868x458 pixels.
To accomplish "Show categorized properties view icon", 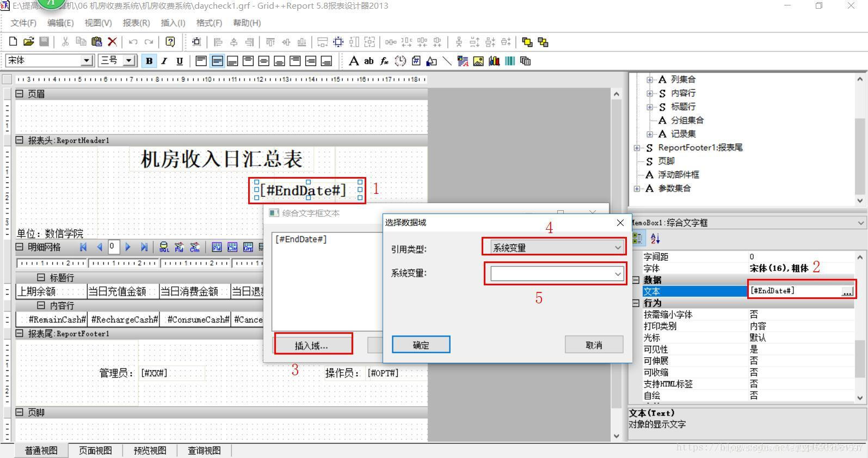I will [x=637, y=239].
